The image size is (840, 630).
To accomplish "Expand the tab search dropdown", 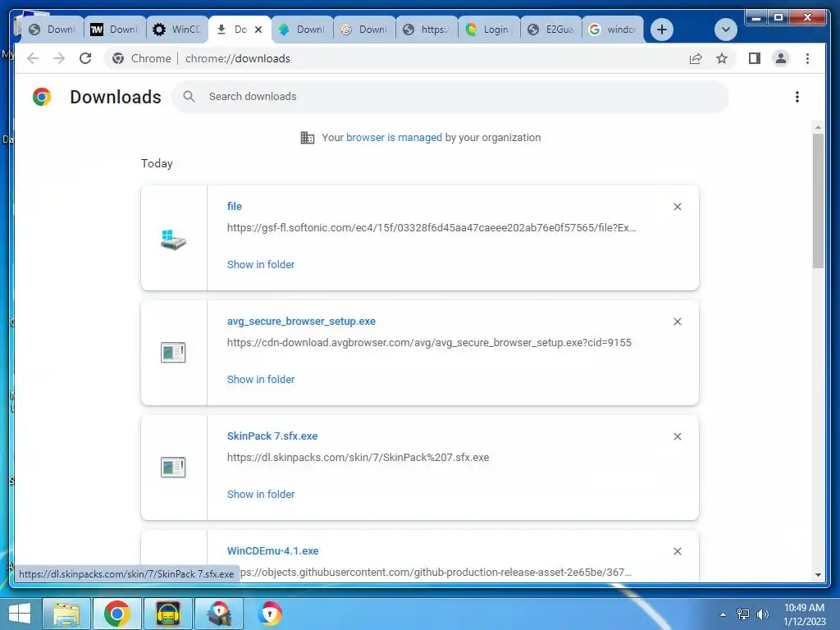I will pos(726,30).
